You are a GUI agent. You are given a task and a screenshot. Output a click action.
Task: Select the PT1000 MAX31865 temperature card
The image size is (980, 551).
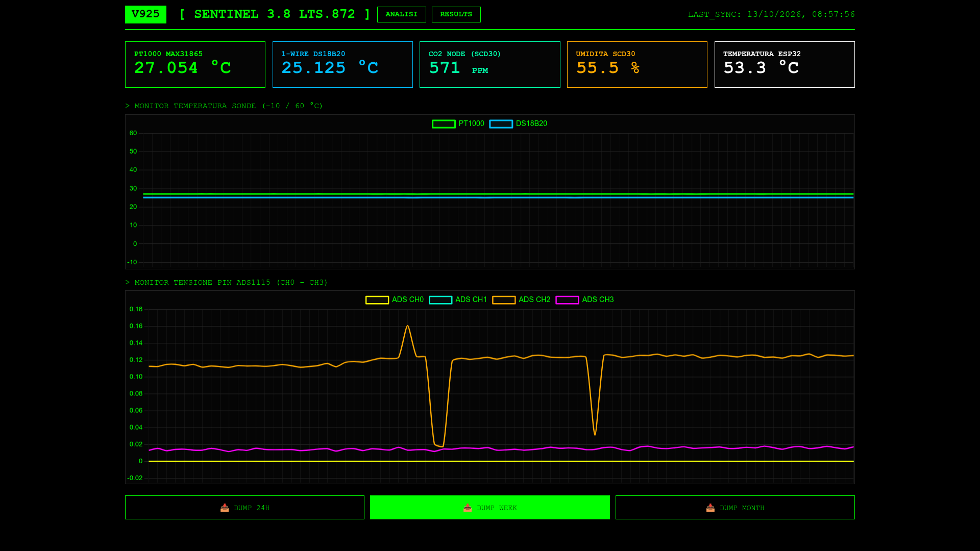(195, 64)
